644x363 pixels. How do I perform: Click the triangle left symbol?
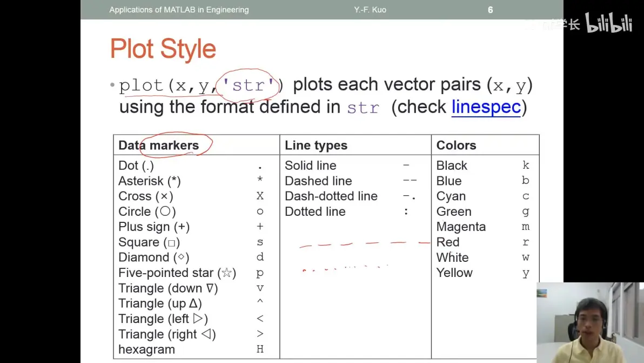tap(198, 319)
